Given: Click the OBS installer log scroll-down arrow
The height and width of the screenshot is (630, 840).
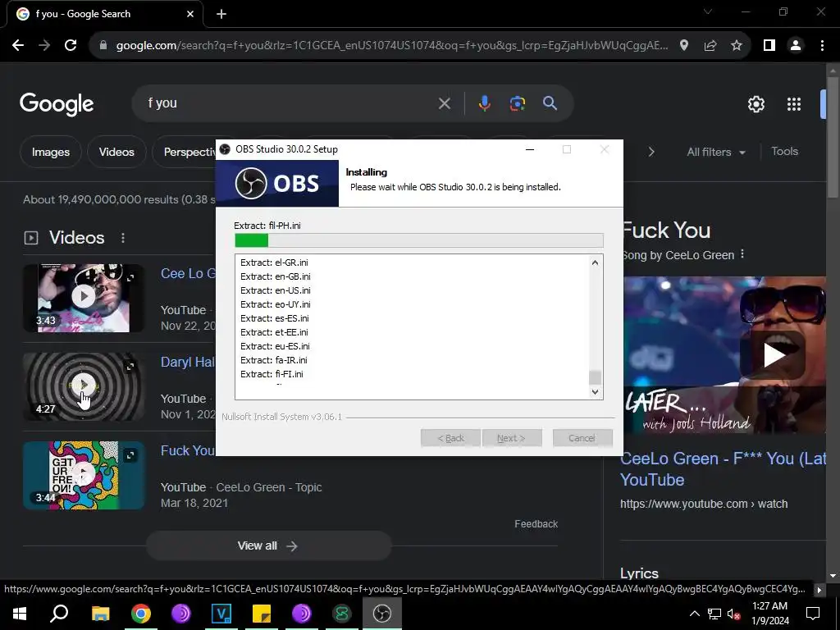Looking at the screenshot, I should 595,392.
